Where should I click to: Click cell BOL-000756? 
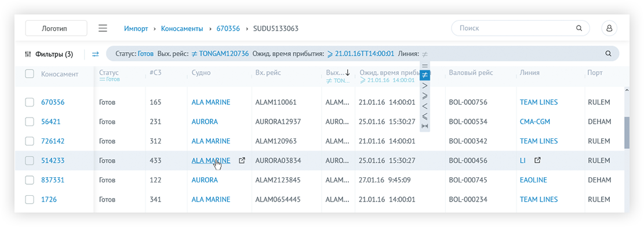point(468,102)
